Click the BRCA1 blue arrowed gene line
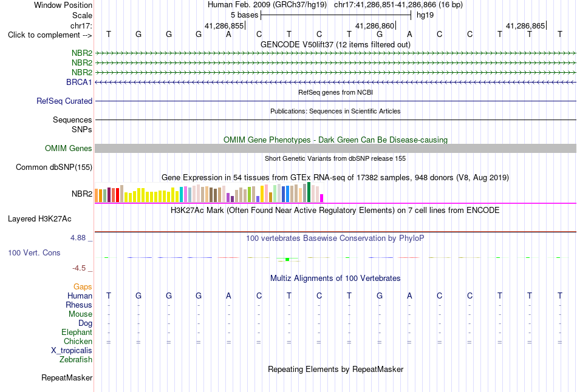Image resolution: width=577 pixels, height=392 pixels. [x=335, y=82]
